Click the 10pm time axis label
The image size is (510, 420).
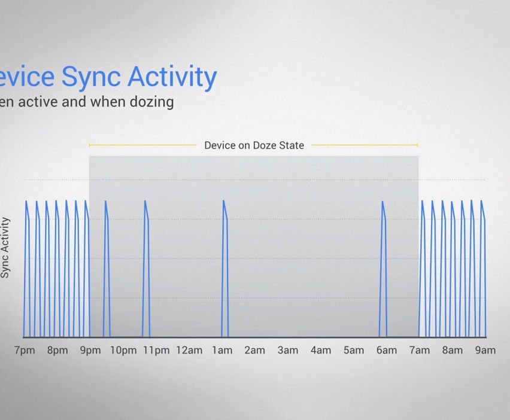click(123, 350)
